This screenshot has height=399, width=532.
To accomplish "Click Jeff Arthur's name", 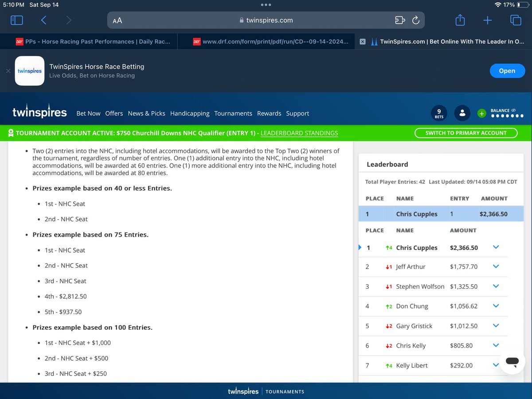I will coord(411,267).
